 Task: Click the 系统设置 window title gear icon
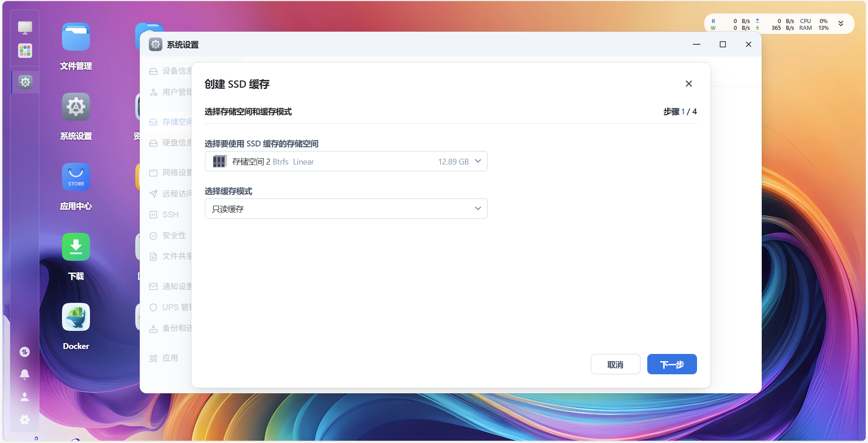[156, 44]
